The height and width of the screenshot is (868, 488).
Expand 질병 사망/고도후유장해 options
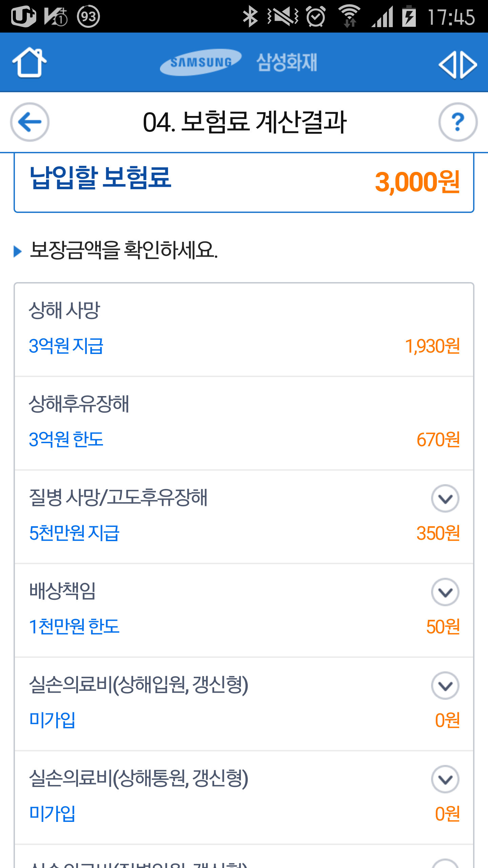[445, 498]
